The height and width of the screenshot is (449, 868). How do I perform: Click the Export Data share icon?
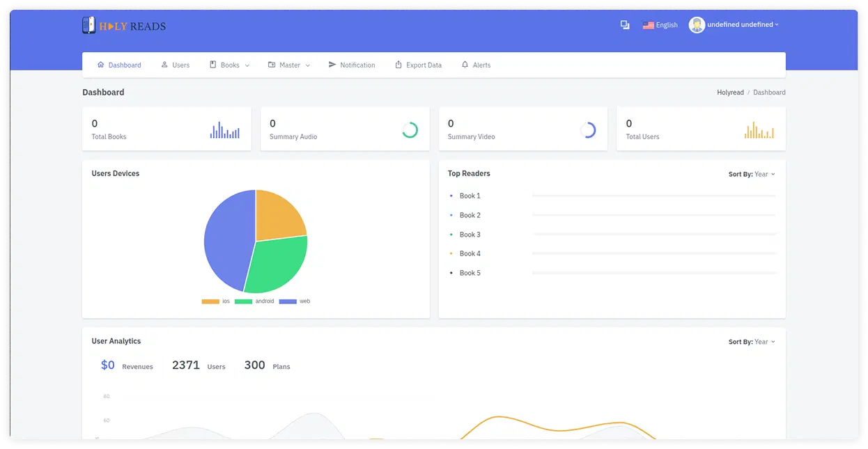[x=398, y=65]
